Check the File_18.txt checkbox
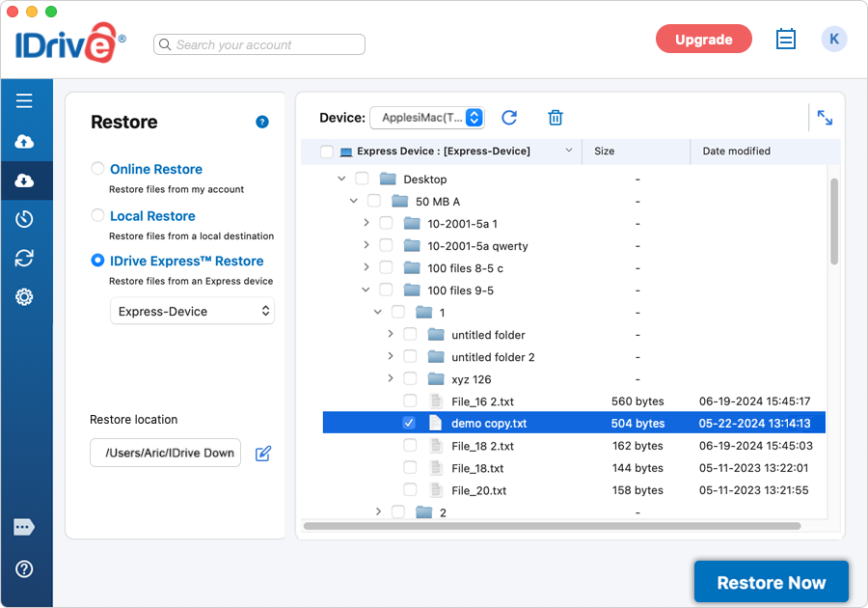Viewport: 868px width, 608px height. (x=410, y=467)
